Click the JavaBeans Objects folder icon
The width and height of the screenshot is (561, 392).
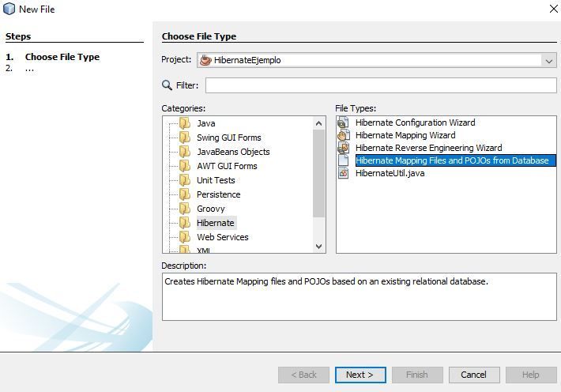(x=185, y=152)
